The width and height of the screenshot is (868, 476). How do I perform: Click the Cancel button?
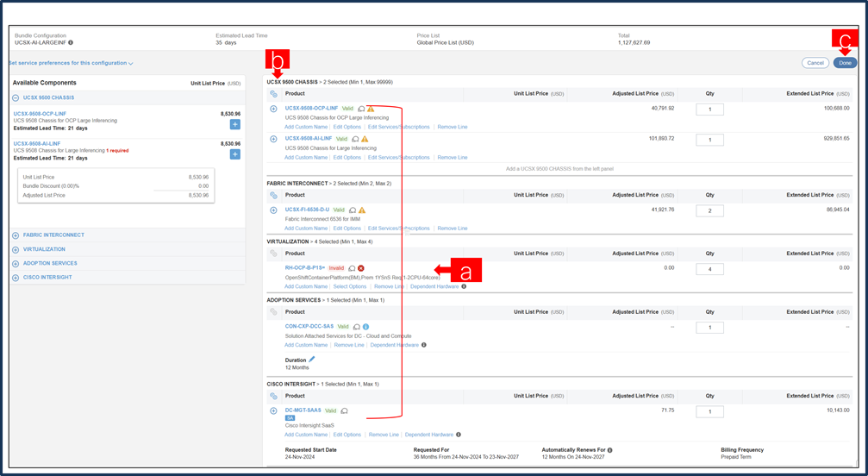815,63
